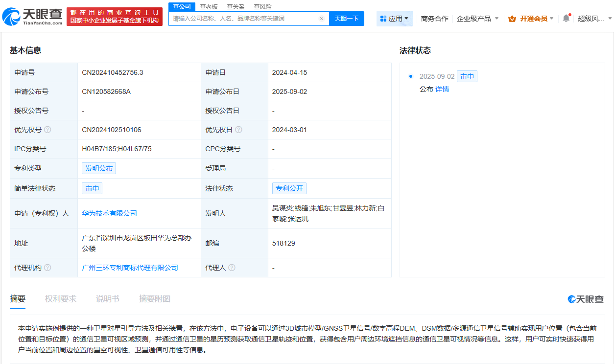Viewport: 614px width, 364px height.
Task: Switch to the 查老板 search tab
Action: pos(209,7)
